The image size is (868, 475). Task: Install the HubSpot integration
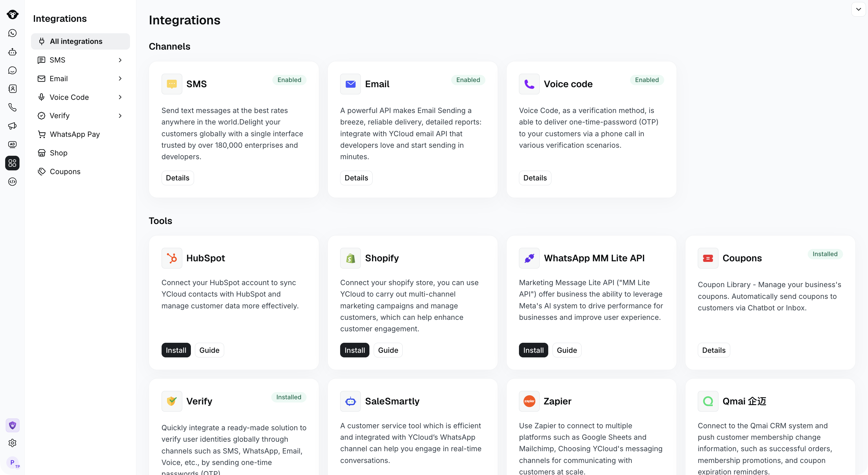tap(176, 350)
